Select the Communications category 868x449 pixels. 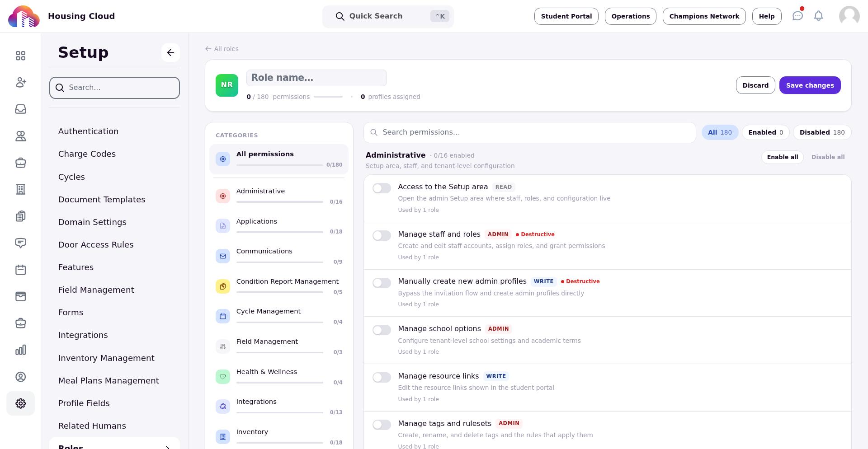[x=279, y=256]
